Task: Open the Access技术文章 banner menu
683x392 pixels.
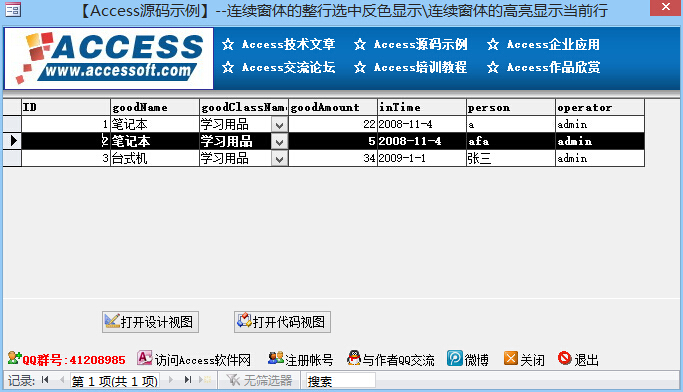Action: [279, 44]
